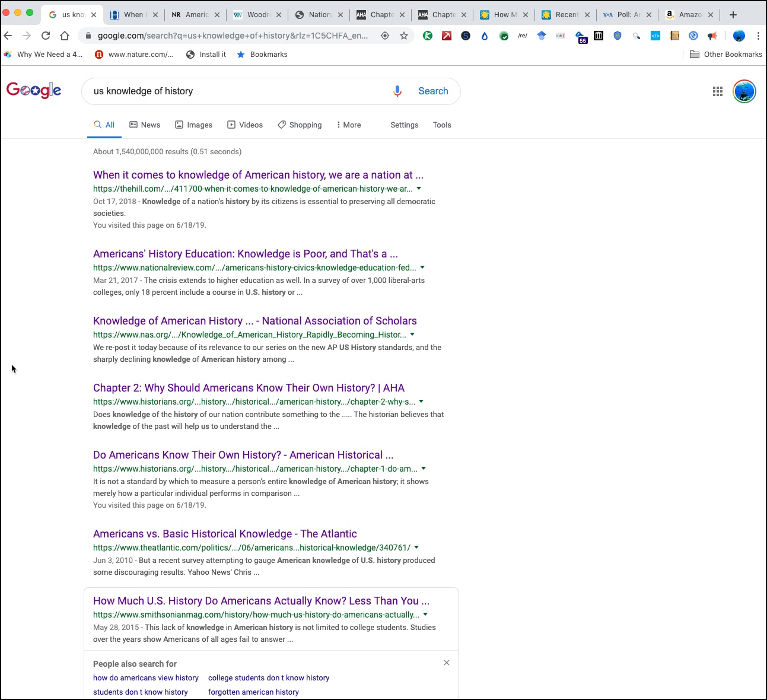Click 'forgotten american history' suggestion
The image size is (767, 700).
253,692
